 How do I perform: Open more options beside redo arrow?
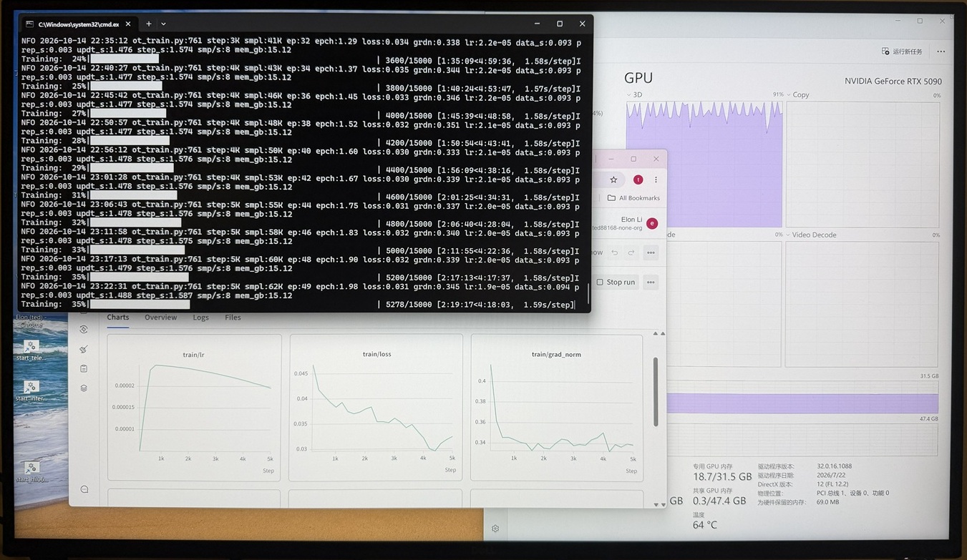[x=651, y=252]
